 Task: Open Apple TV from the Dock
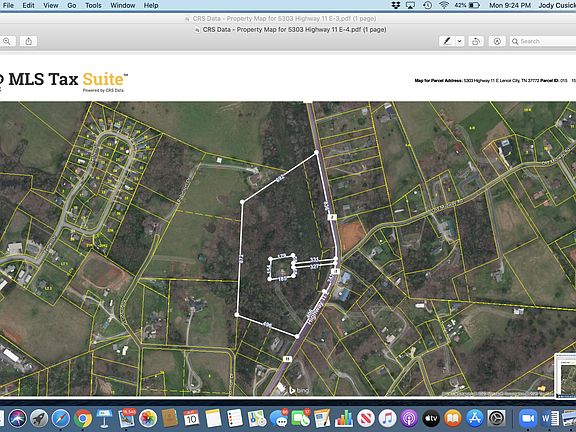[431, 418]
